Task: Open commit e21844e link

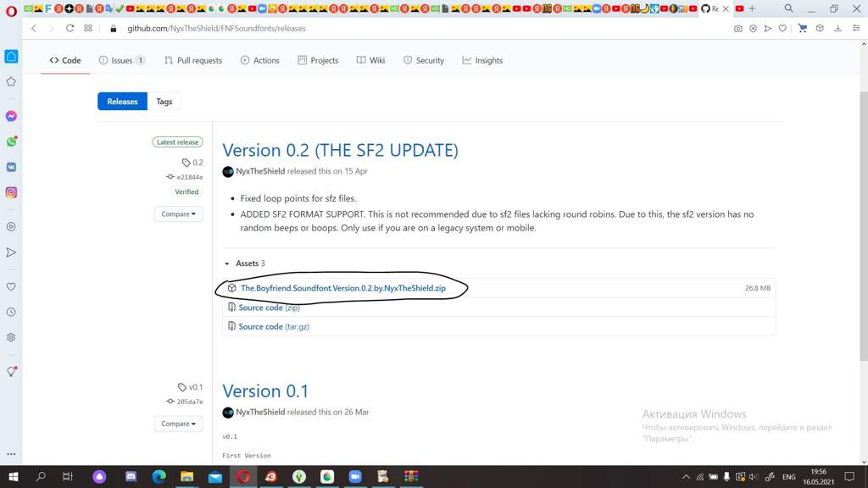Action: 185,177
